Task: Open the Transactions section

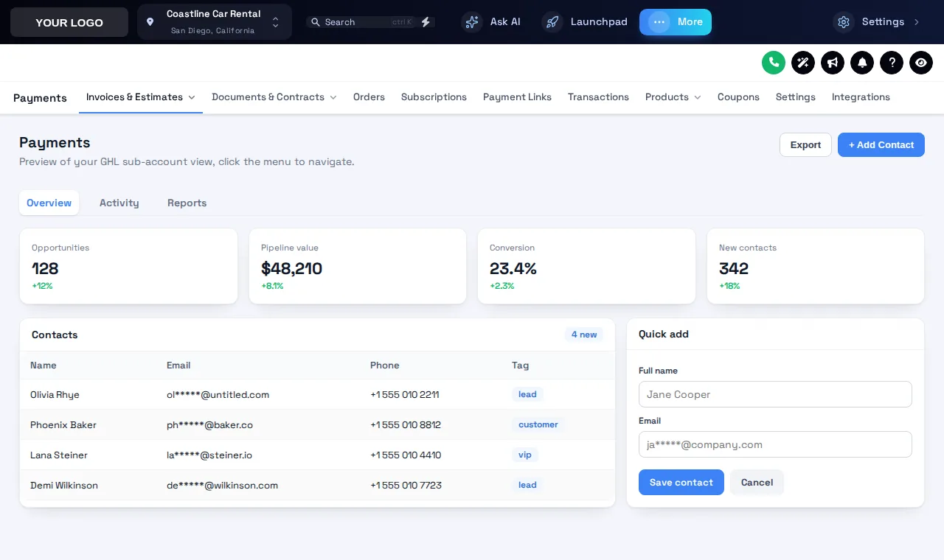Action: (x=598, y=97)
